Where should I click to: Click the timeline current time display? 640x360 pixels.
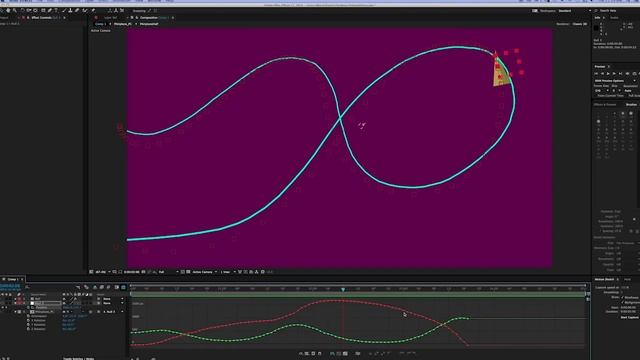pos(10,286)
